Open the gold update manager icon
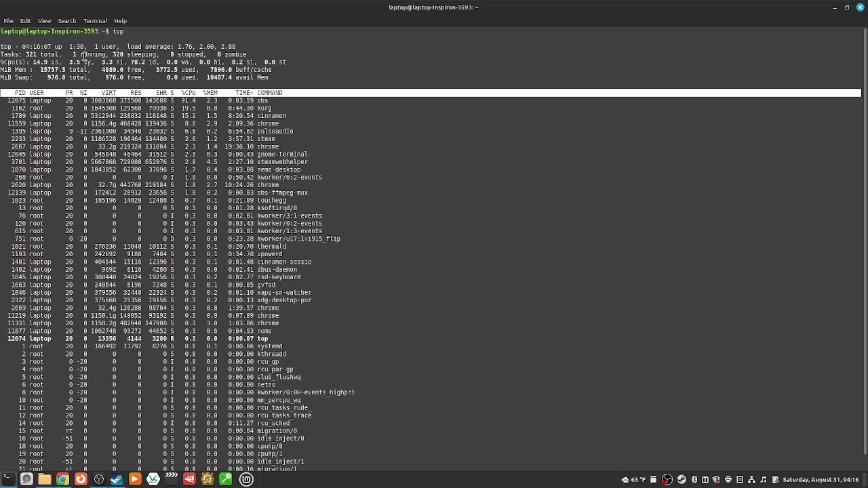 (x=208, y=479)
